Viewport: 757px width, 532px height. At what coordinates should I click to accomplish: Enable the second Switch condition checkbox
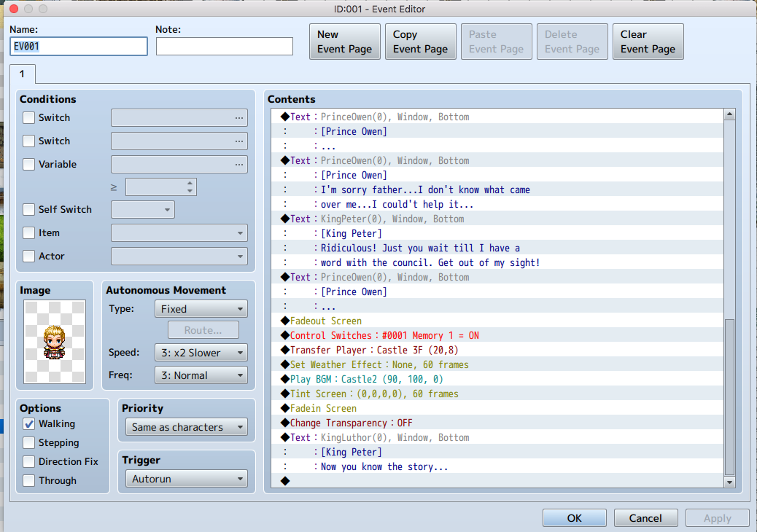(x=29, y=141)
